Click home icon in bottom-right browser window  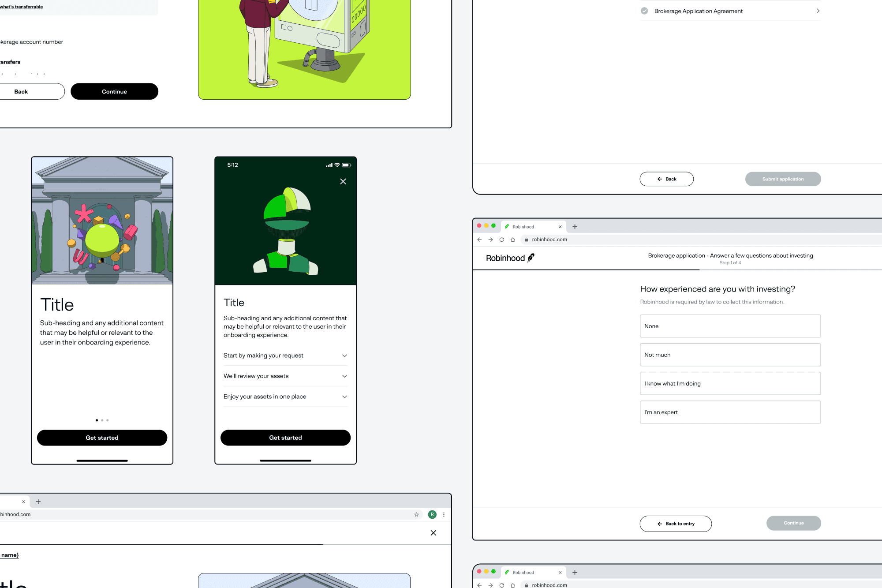[x=512, y=585]
